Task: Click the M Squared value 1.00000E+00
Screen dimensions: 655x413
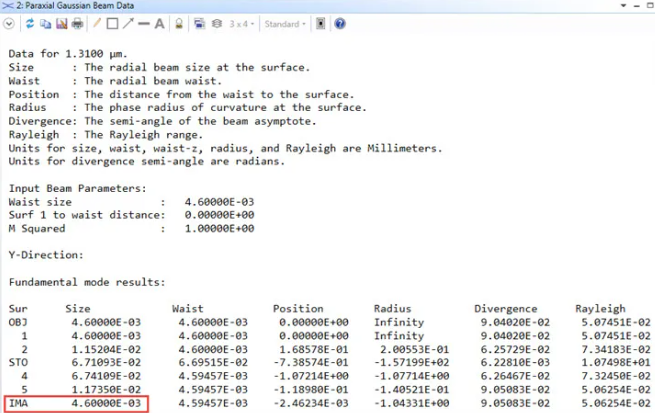Action: [x=219, y=228]
